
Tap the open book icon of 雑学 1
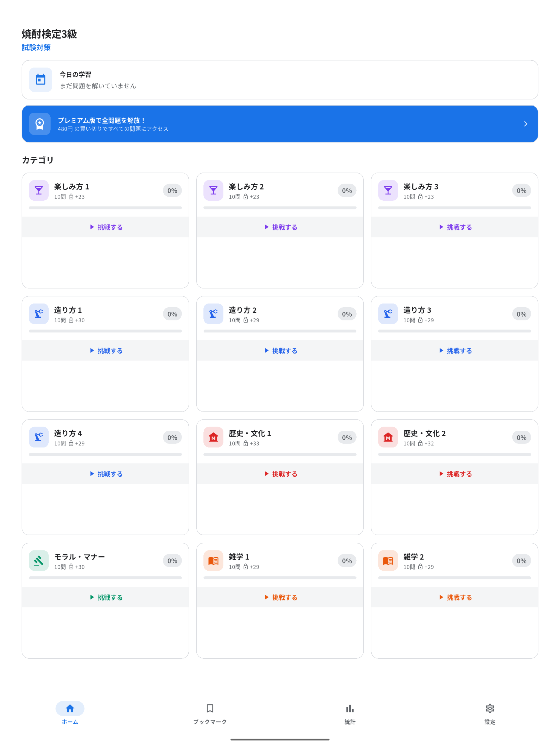(x=214, y=561)
